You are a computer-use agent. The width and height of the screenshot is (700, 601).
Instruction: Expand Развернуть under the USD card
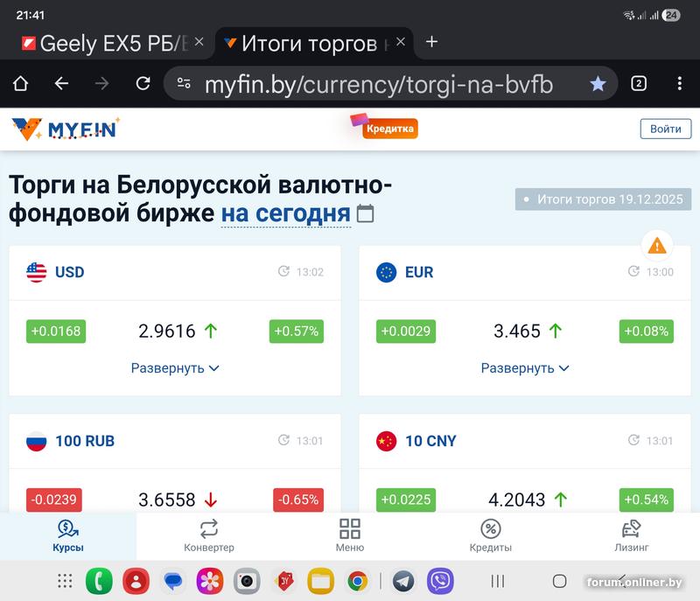pos(175,368)
